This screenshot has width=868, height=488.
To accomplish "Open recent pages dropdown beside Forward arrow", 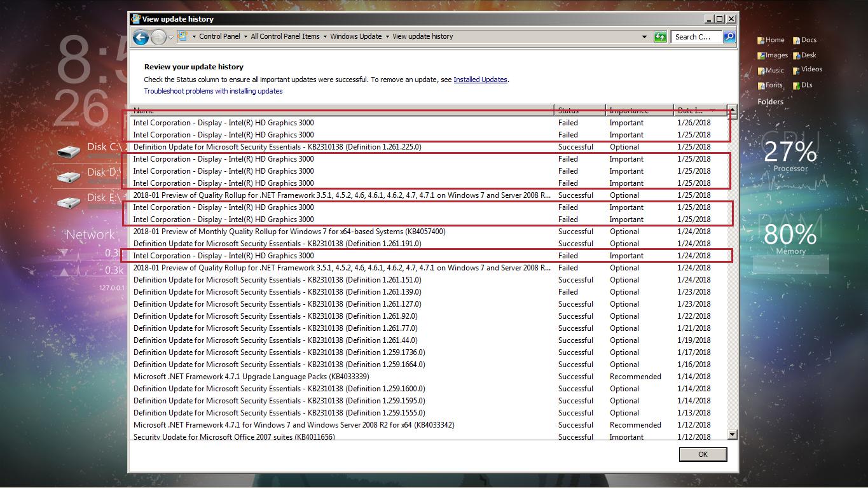I will [170, 37].
